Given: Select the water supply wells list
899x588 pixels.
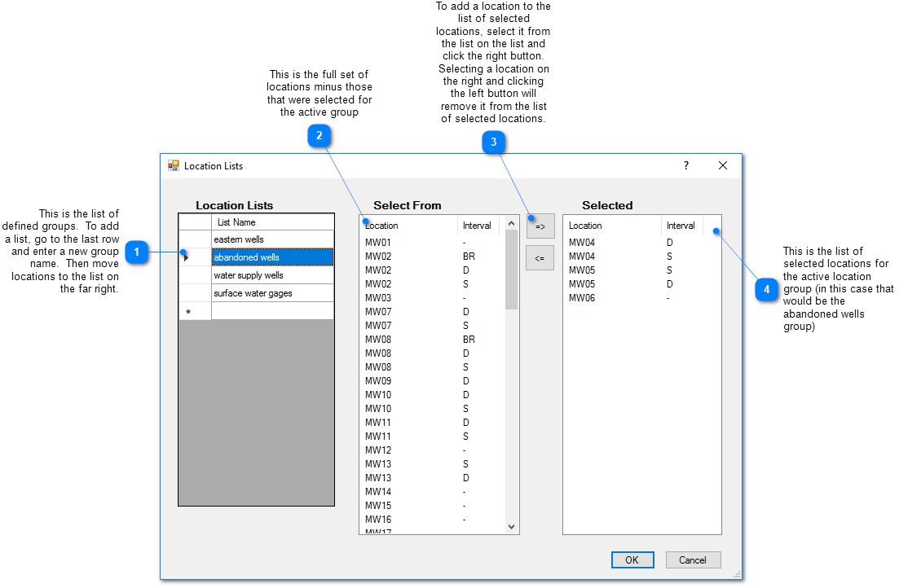Looking at the screenshot, I should coord(272,275).
